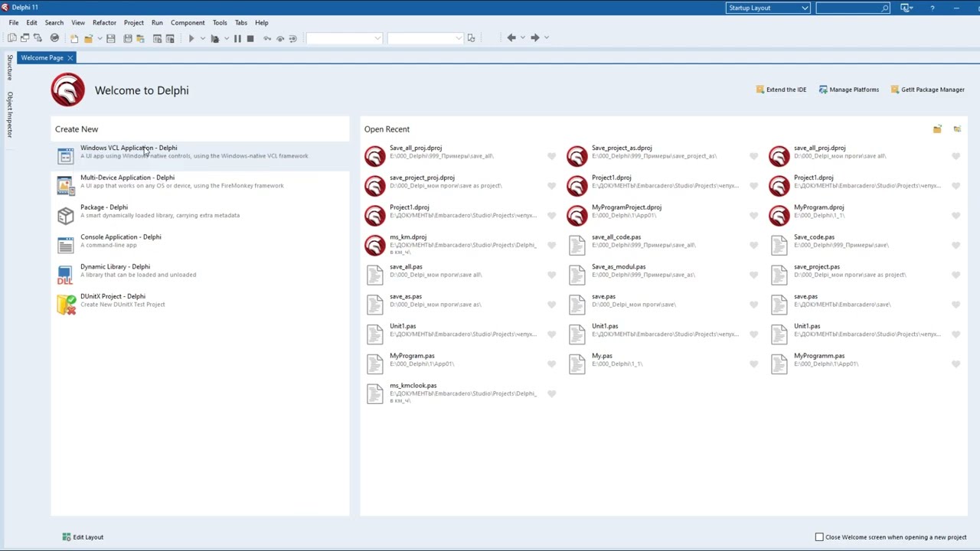Click the Extend the IDE button

[781, 90]
